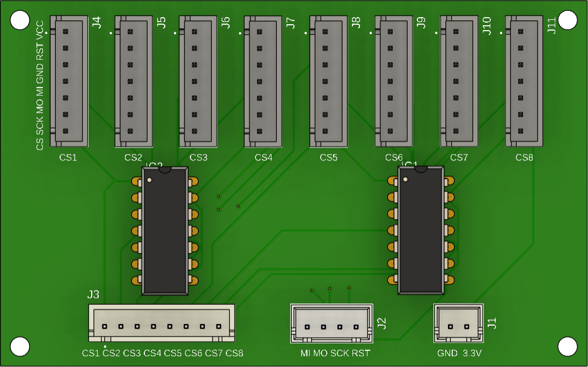Click the J11 silkscreen designator
Image resolution: width=588 pixels, height=367 pixels.
[552, 25]
